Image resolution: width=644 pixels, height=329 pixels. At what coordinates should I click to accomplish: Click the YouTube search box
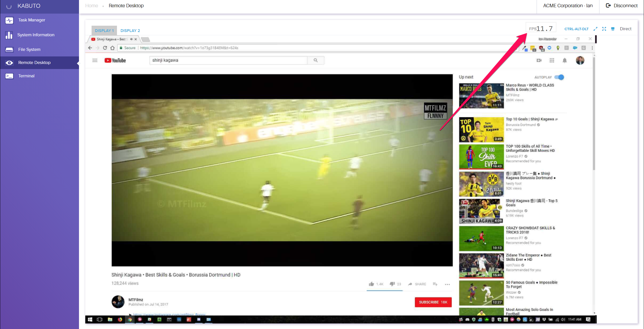(228, 60)
